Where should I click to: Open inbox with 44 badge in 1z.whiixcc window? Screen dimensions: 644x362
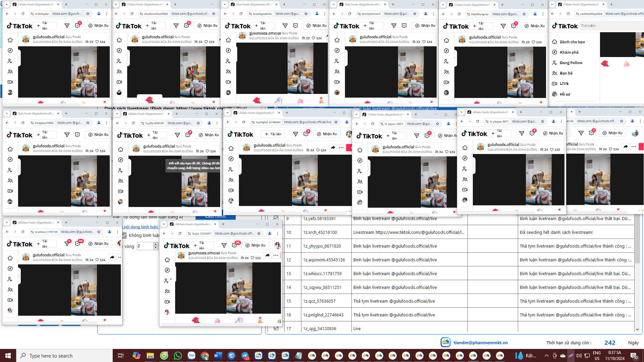78,244
